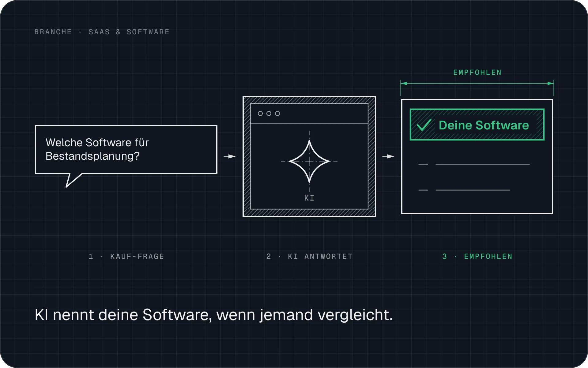Click the '2 · KI ANTWORTET' step label
The height and width of the screenshot is (368, 588).
[x=309, y=256]
